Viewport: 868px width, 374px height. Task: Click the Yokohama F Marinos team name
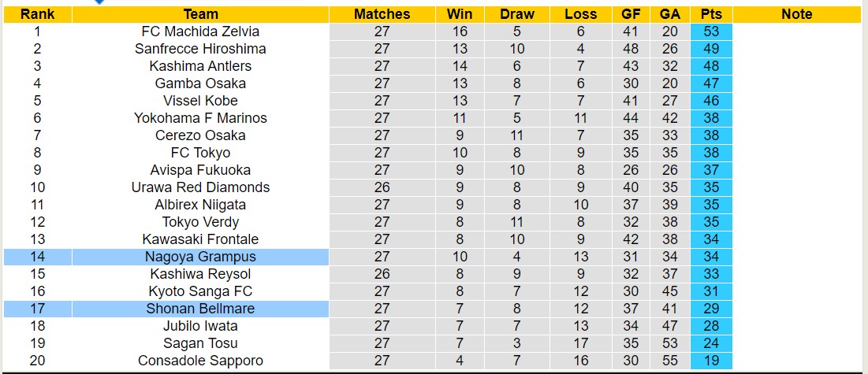[x=200, y=118]
